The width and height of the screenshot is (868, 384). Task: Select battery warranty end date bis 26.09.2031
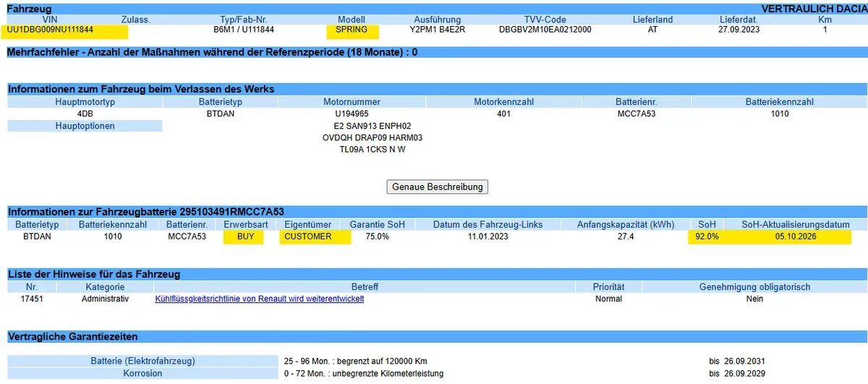[x=737, y=361]
